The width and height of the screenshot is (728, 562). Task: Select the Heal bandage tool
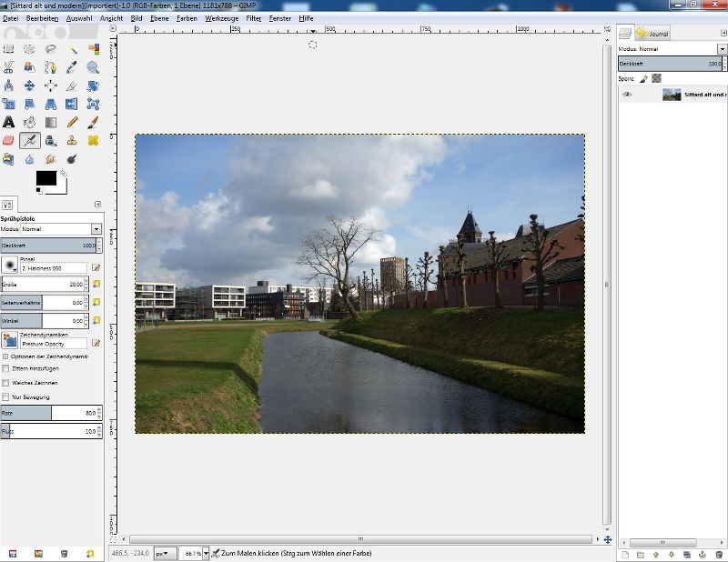pyautogui.click(x=94, y=141)
